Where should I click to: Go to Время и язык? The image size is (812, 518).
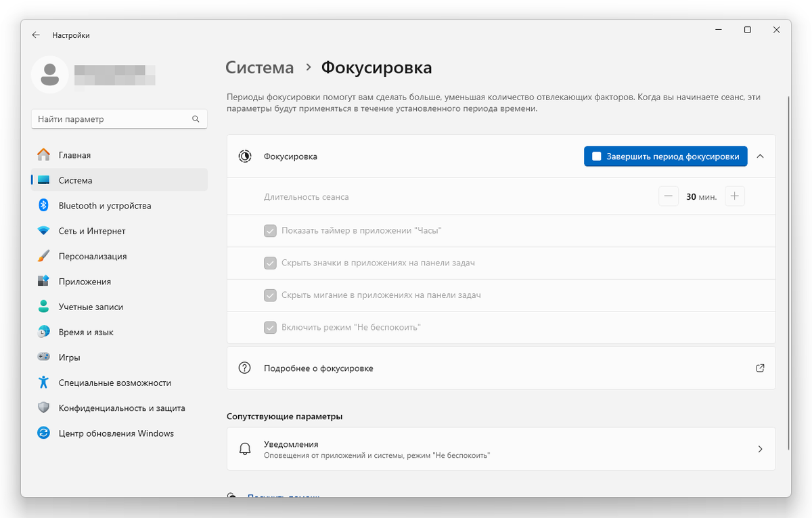(x=119, y=332)
